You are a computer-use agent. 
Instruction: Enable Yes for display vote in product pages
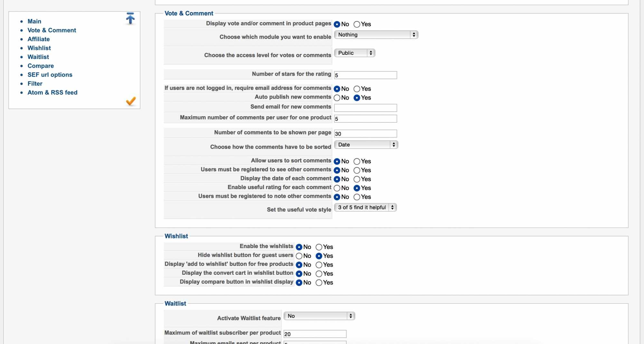coord(357,24)
